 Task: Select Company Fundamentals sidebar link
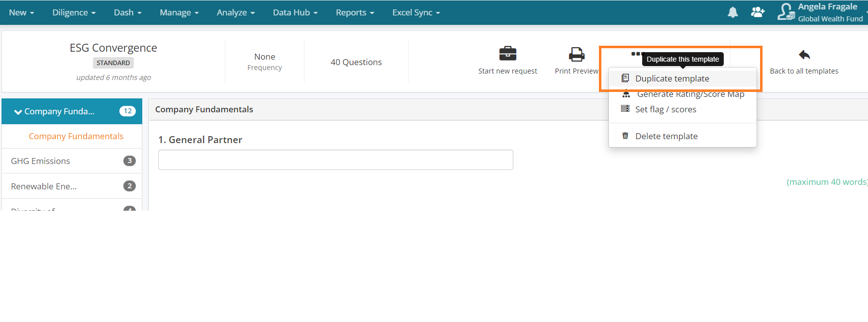click(76, 136)
